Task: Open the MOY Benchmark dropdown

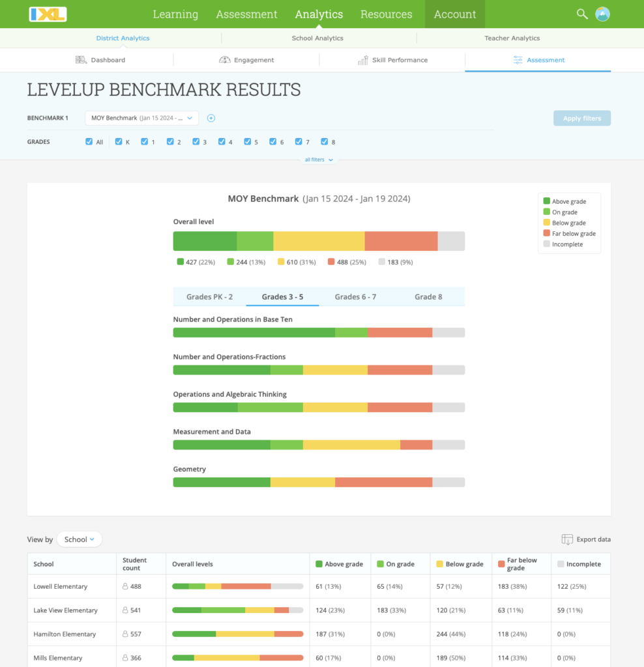Action: [x=141, y=118]
